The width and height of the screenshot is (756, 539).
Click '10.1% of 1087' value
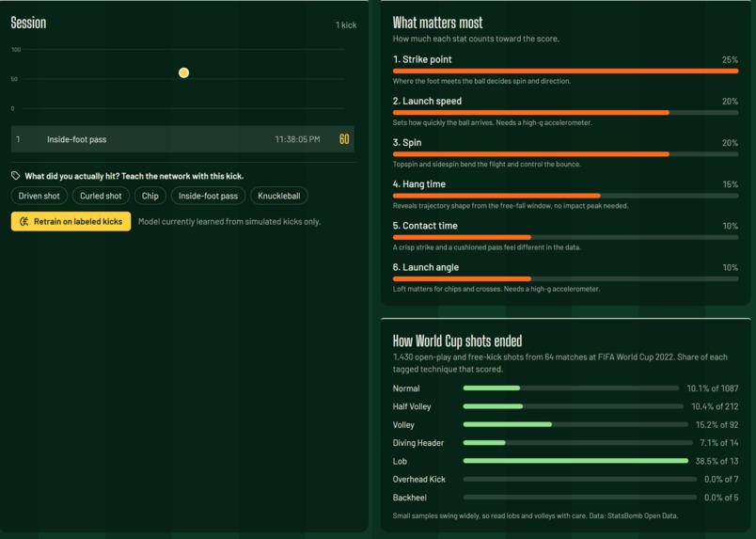[713, 388]
